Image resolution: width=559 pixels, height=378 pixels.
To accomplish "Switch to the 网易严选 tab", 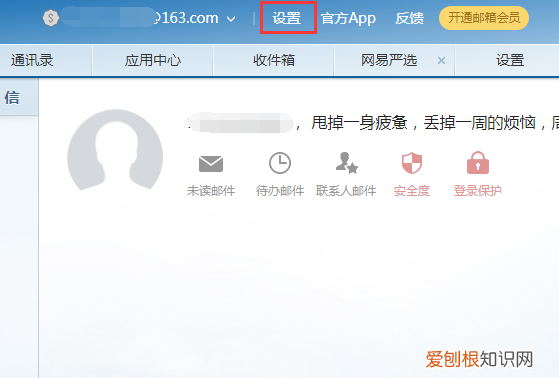I will pos(389,60).
